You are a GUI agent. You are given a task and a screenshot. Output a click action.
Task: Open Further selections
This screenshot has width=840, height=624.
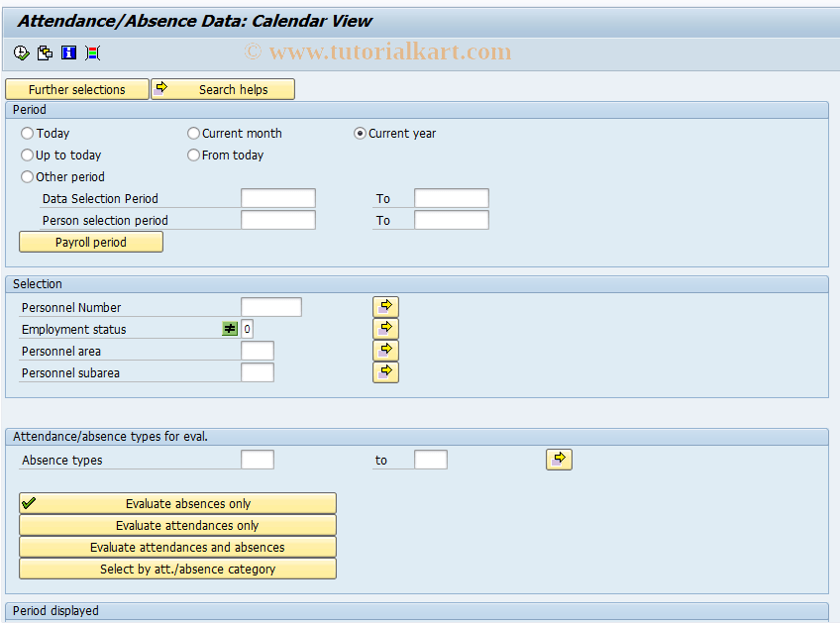pos(77,89)
